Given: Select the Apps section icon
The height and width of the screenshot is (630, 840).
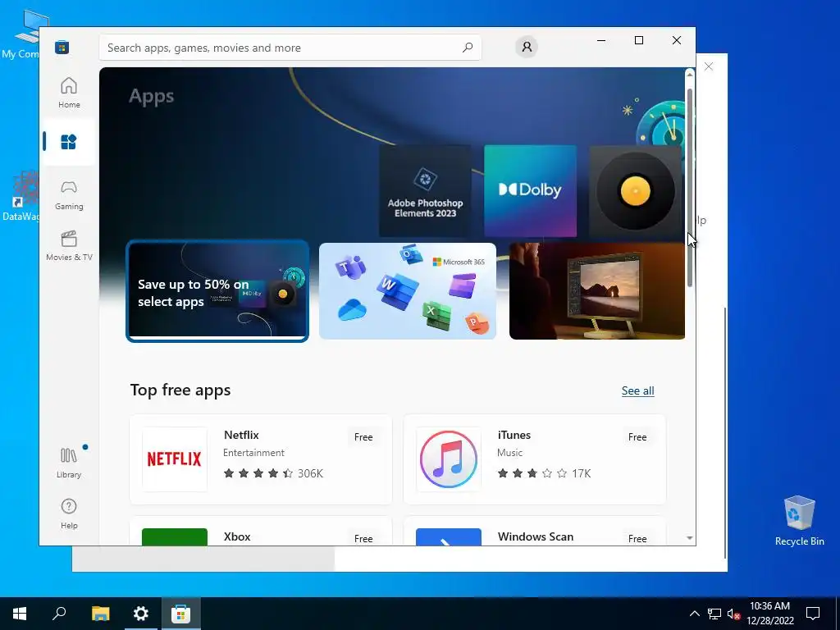Looking at the screenshot, I should coord(69,142).
